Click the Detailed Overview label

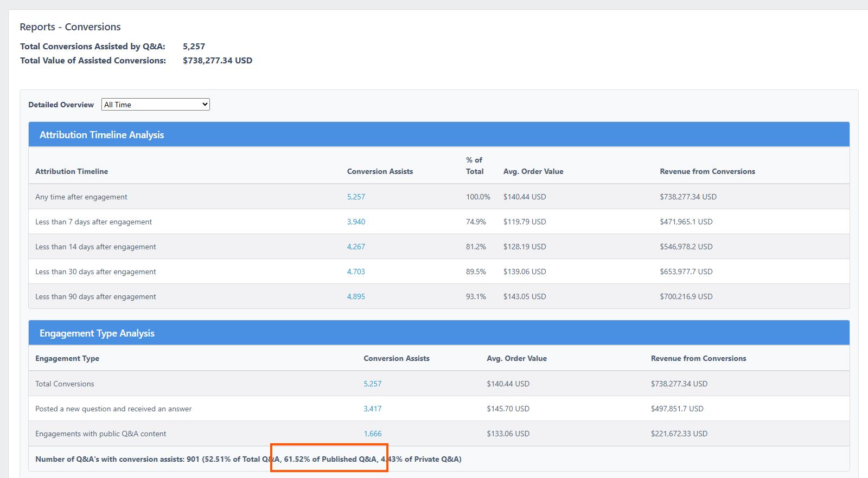point(61,105)
